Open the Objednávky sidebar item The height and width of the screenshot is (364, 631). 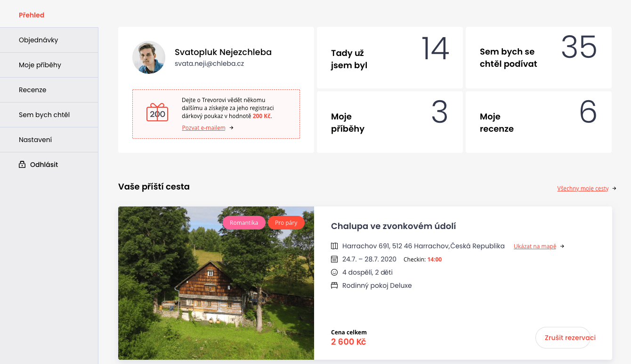49,40
